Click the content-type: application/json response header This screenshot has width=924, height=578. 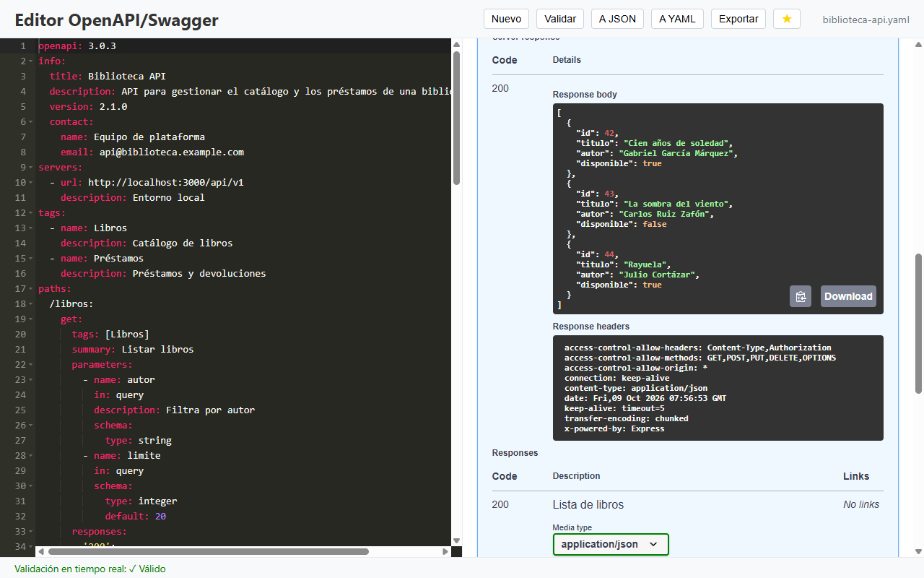click(x=635, y=388)
